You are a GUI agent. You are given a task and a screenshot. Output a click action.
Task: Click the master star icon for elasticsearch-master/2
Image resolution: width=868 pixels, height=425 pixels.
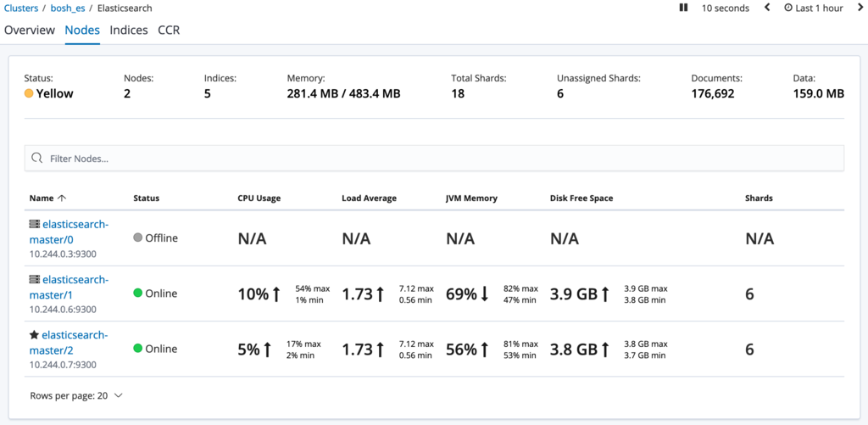pos(34,335)
